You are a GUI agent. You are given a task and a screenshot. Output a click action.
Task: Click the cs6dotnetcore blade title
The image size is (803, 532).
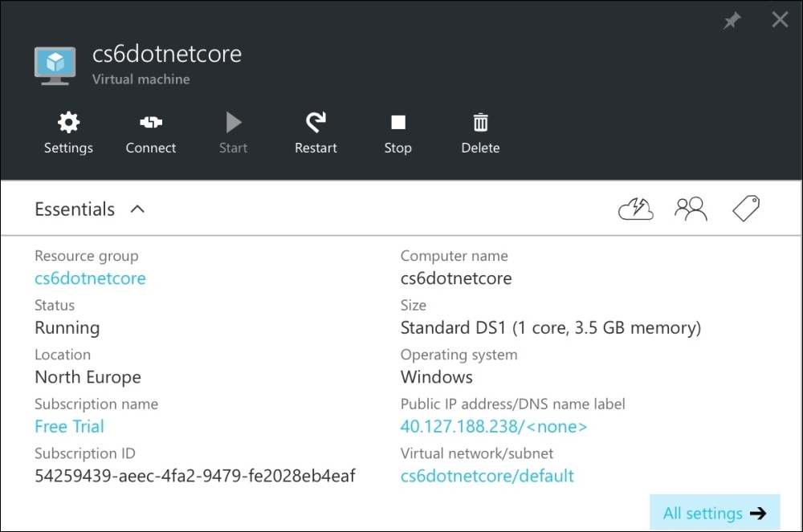(x=167, y=55)
